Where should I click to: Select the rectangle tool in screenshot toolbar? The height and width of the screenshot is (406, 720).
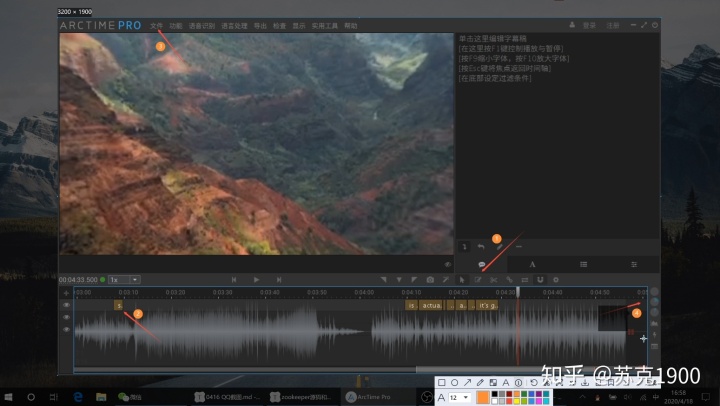pos(442,382)
